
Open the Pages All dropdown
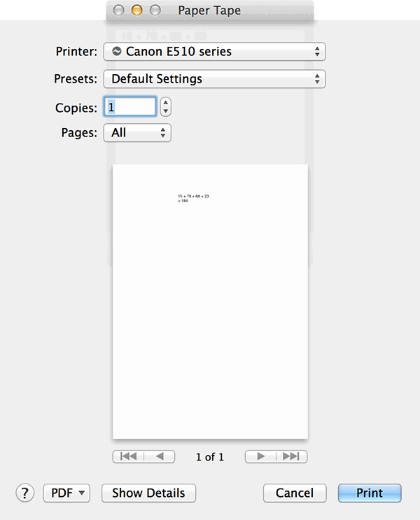pos(137,133)
